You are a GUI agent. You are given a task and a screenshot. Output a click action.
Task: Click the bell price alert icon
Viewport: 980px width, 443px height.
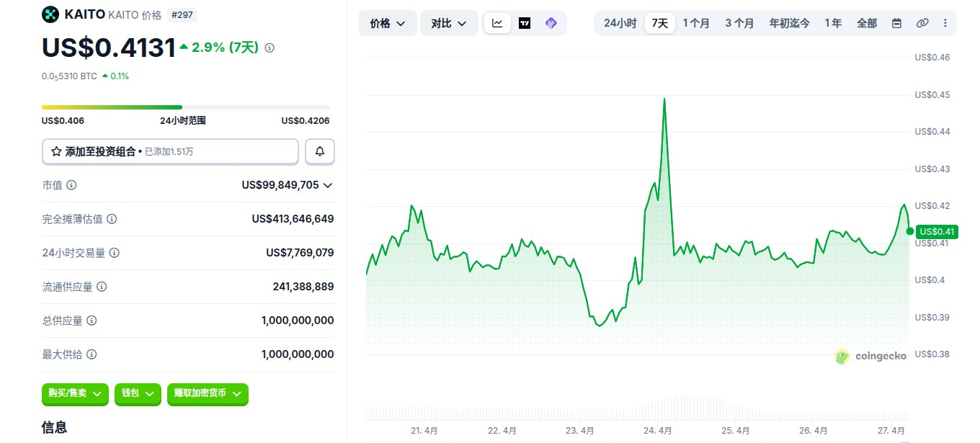pyautogui.click(x=320, y=151)
